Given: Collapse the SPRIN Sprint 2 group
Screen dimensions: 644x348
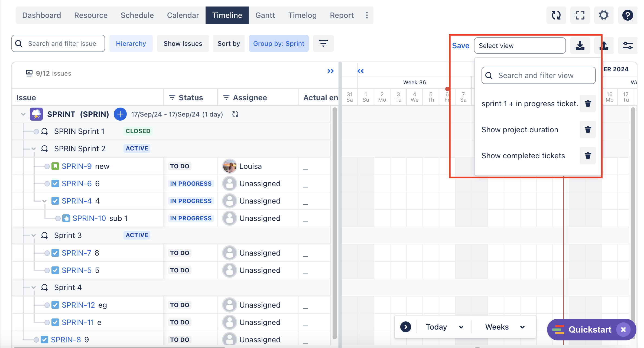Looking at the screenshot, I should 34,149.
